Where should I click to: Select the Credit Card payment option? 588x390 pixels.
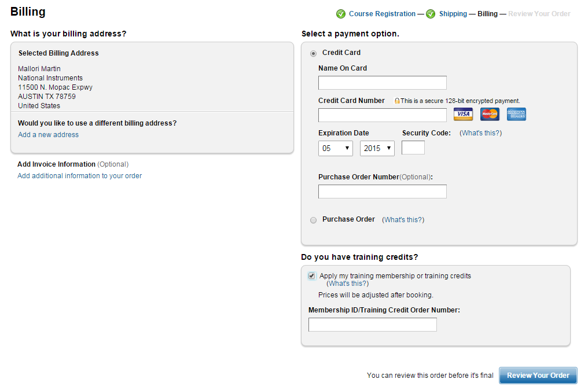[x=314, y=53]
